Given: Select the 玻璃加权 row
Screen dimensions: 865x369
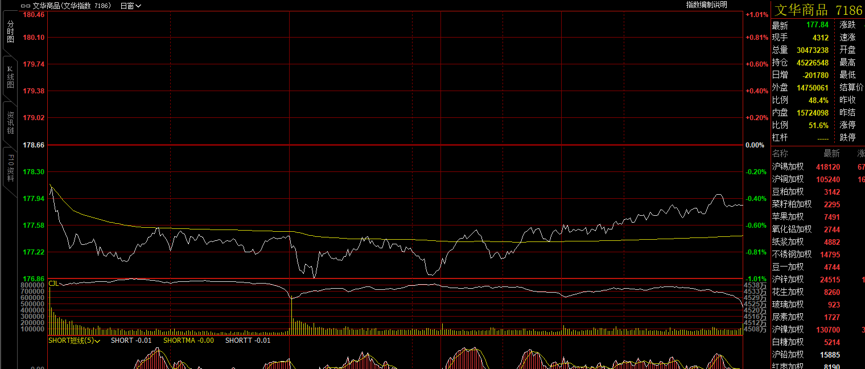Looking at the screenshot, I should (818, 304).
